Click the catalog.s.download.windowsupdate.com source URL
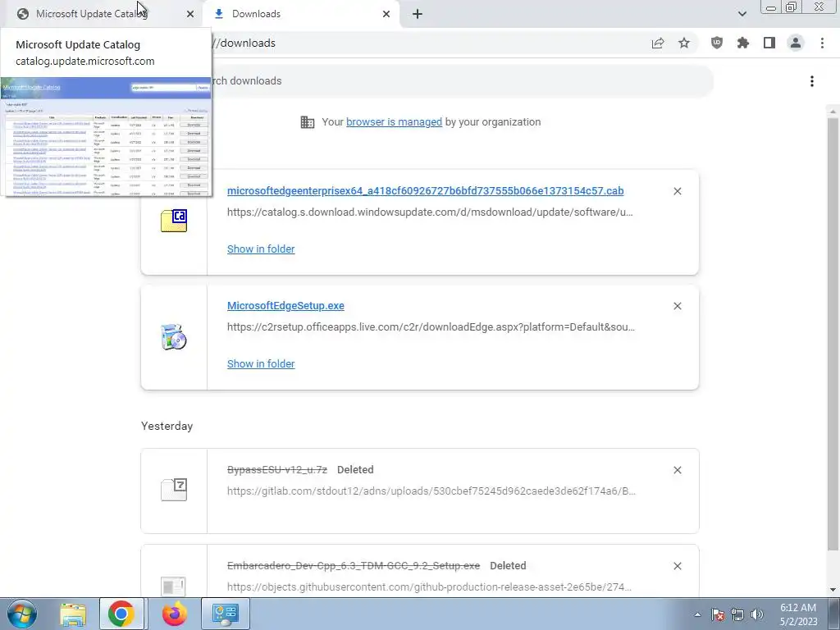 (430, 212)
